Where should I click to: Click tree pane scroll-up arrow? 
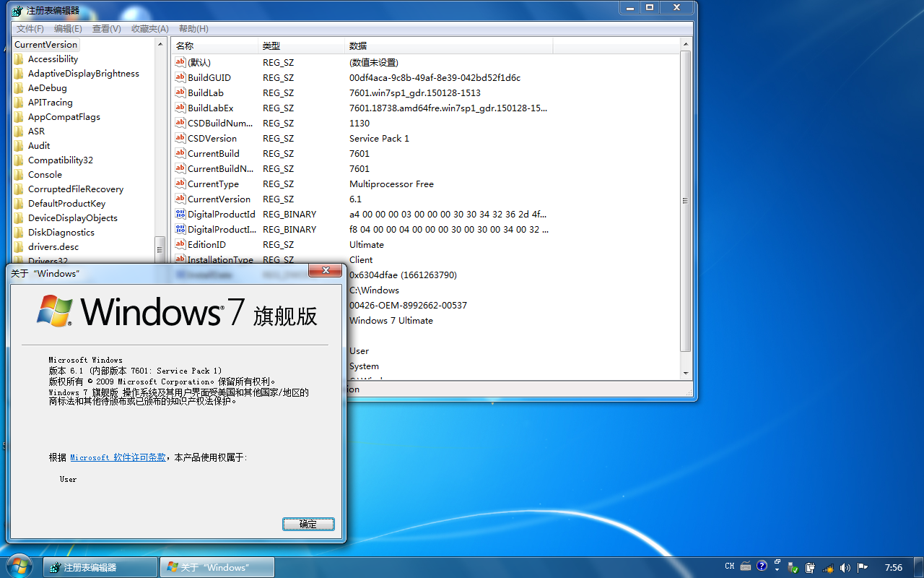[x=160, y=45]
